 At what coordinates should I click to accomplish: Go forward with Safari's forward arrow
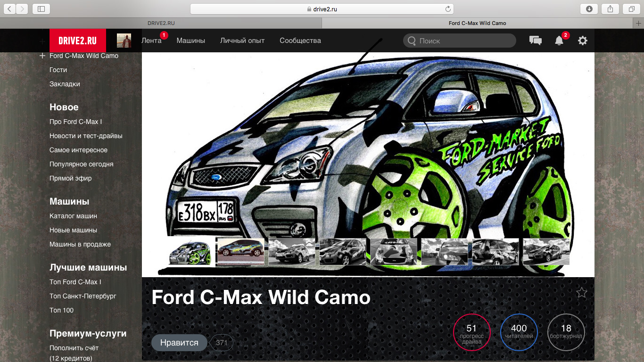pos(22,8)
